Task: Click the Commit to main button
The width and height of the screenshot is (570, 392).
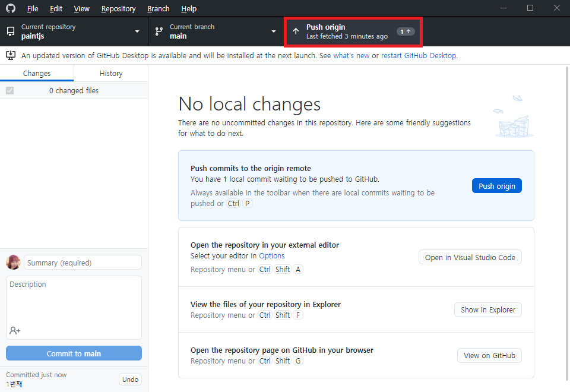Action: (74, 353)
